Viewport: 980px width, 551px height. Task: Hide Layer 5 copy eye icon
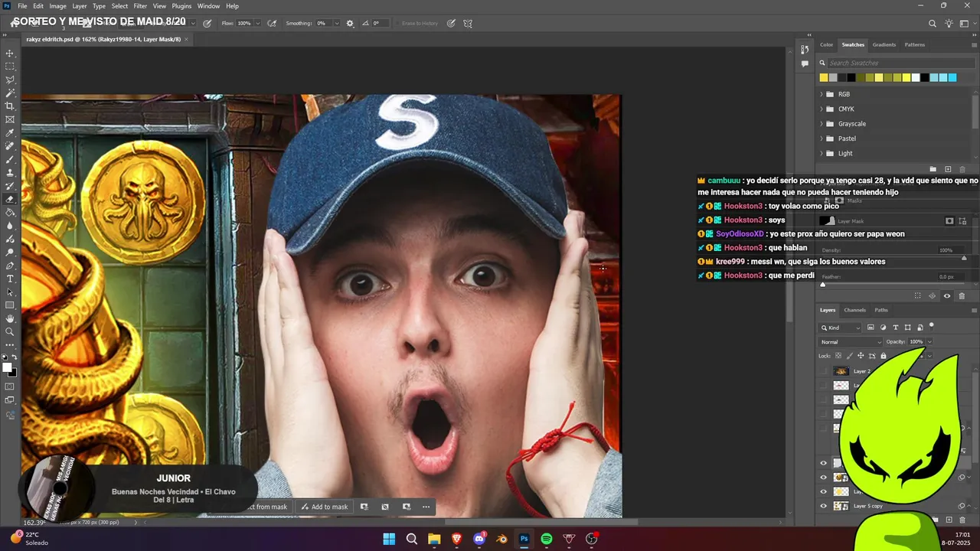tap(824, 506)
